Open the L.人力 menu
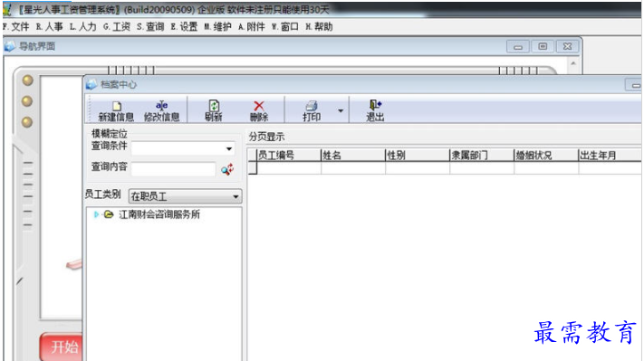644x361 pixels. pyautogui.click(x=83, y=26)
